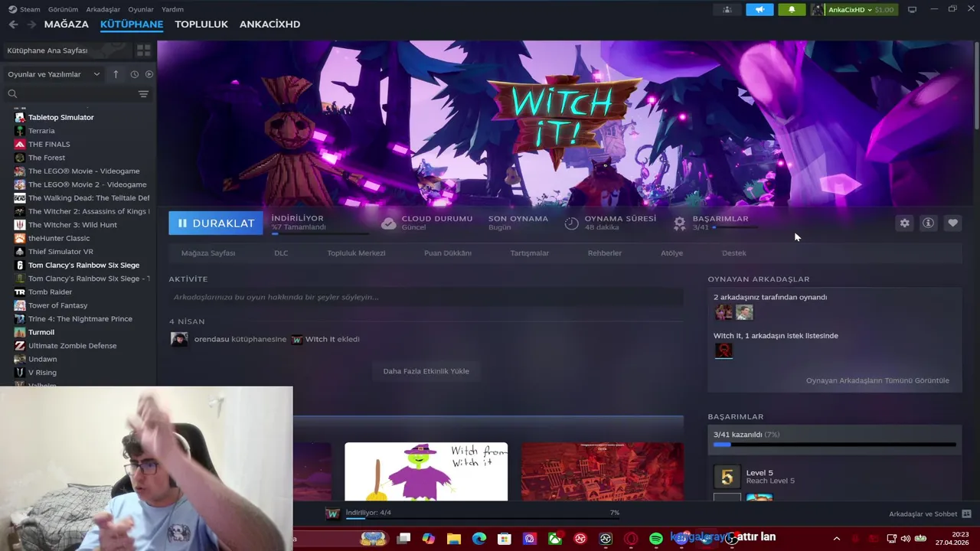Viewport: 980px width, 551px height.
Task: Open Puan Dükkânı link
Action: pos(448,253)
